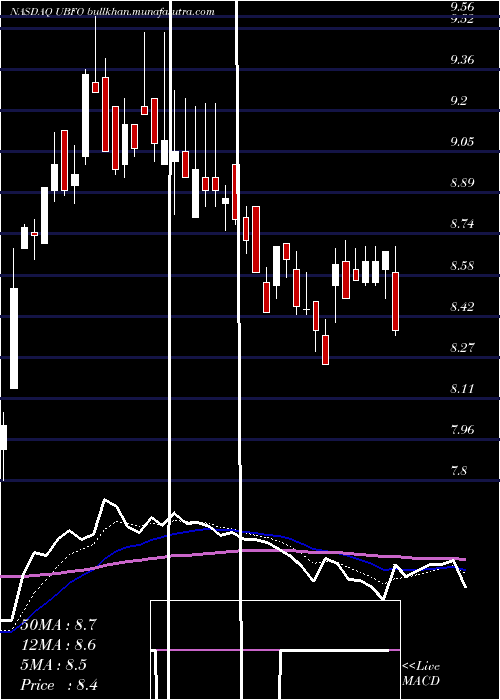This screenshot has width=500, height=700.
Task: Click the 12MA : 8.6 legend text
Action: tap(59, 645)
